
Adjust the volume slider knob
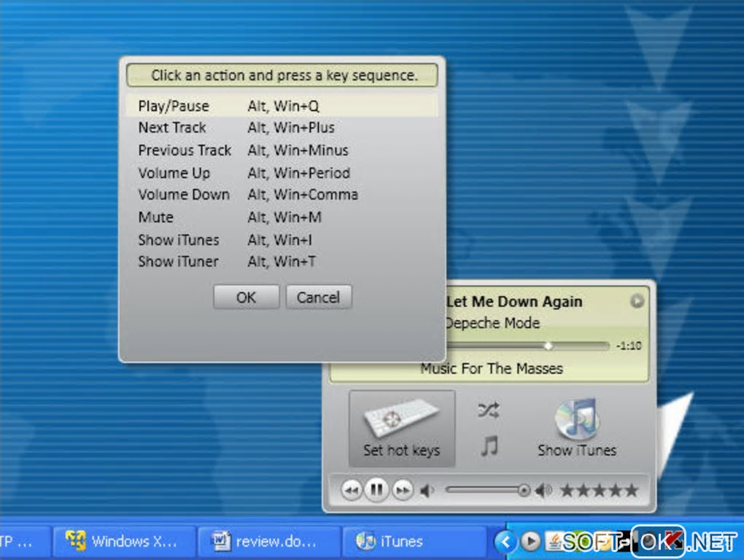click(x=524, y=490)
